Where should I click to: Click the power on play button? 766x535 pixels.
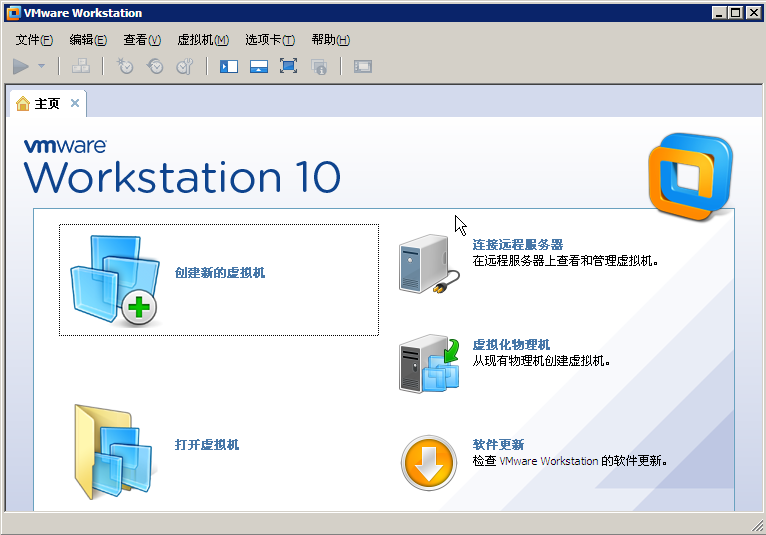21,66
